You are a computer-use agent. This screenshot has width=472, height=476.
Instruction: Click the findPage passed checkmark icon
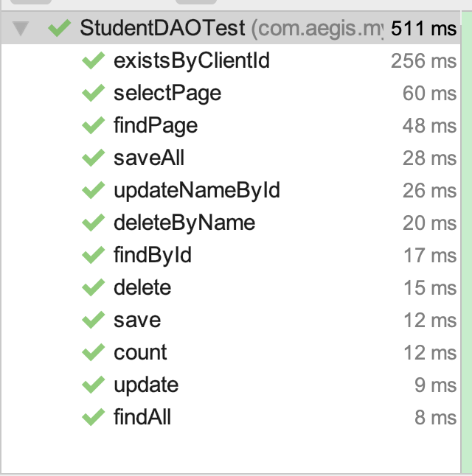tap(93, 126)
